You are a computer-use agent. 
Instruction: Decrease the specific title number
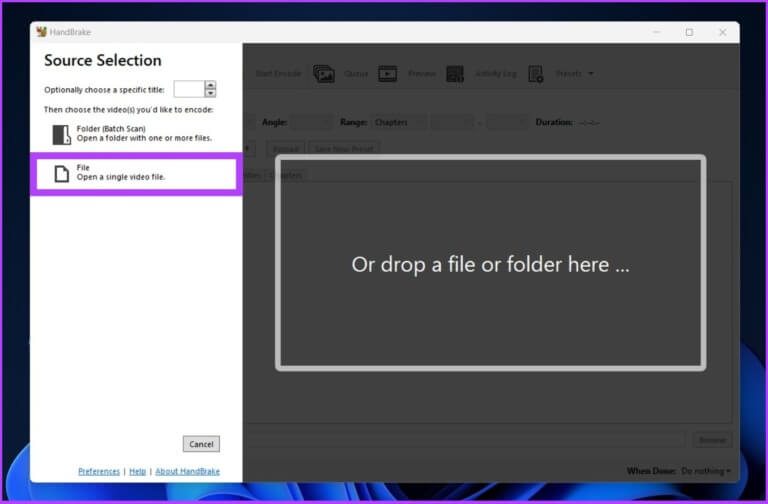(x=210, y=93)
